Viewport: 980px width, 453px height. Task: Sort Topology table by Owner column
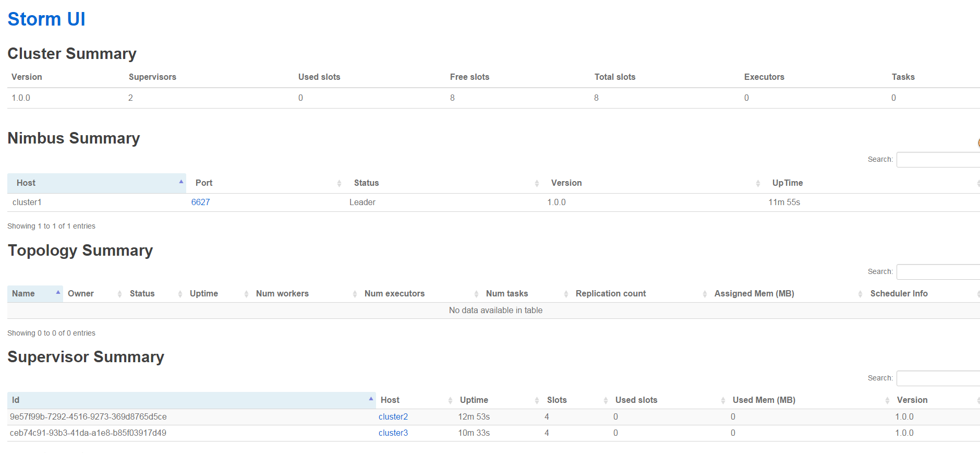point(94,294)
